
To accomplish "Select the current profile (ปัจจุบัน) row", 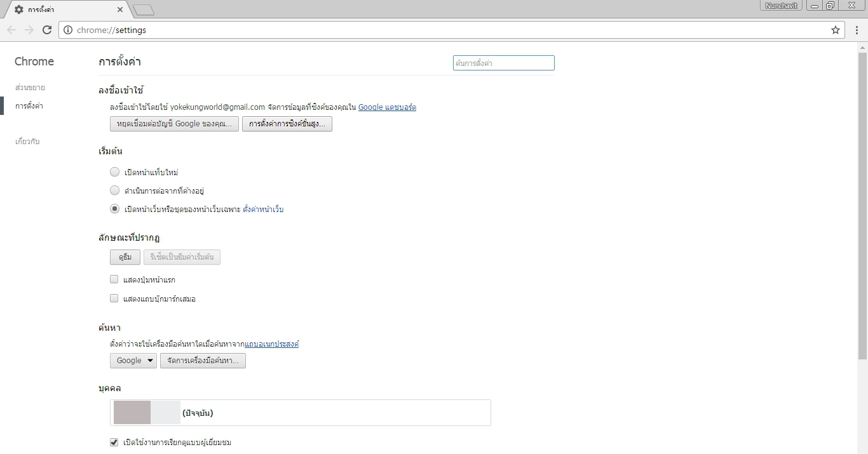I will [301, 413].
